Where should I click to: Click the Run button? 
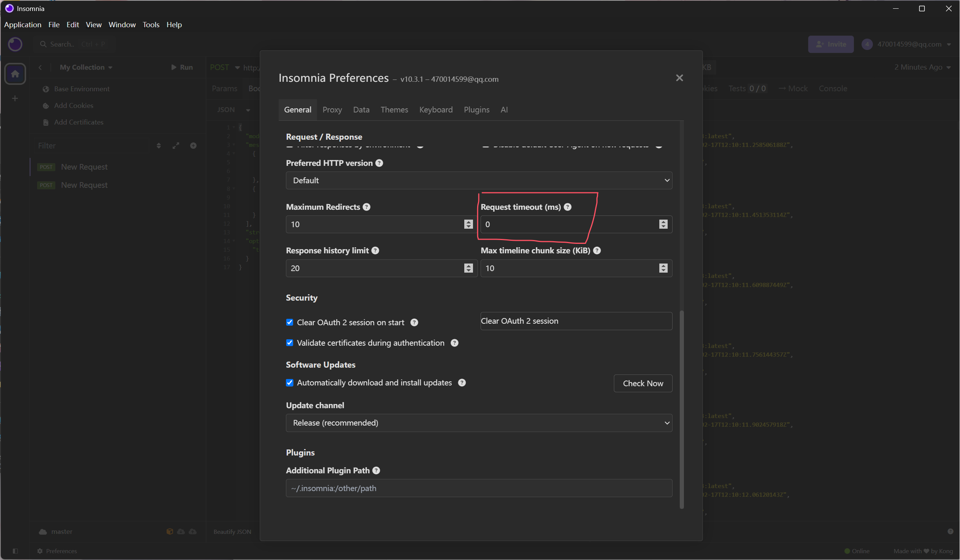click(x=182, y=67)
